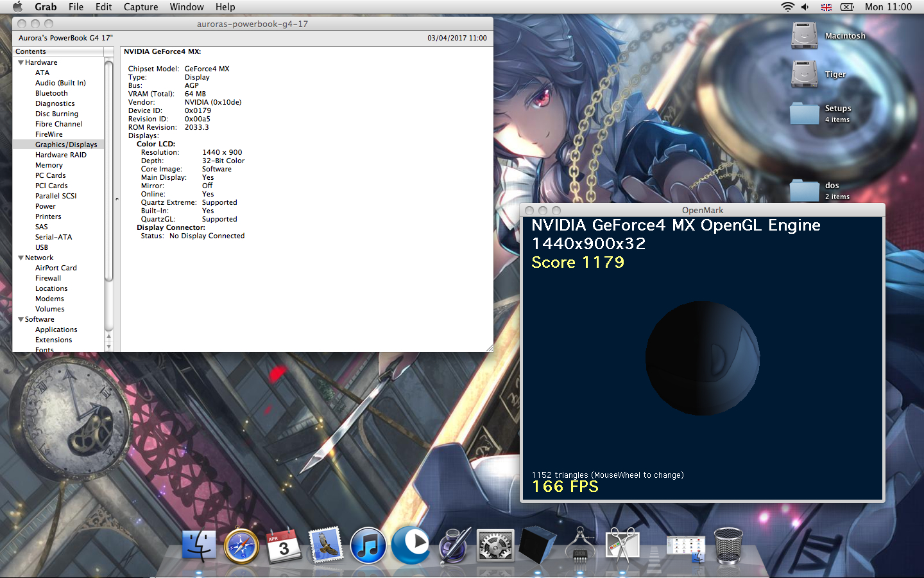Select Modems under Network
This screenshot has height=578, width=924.
pyautogui.click(x=49, y=299)
